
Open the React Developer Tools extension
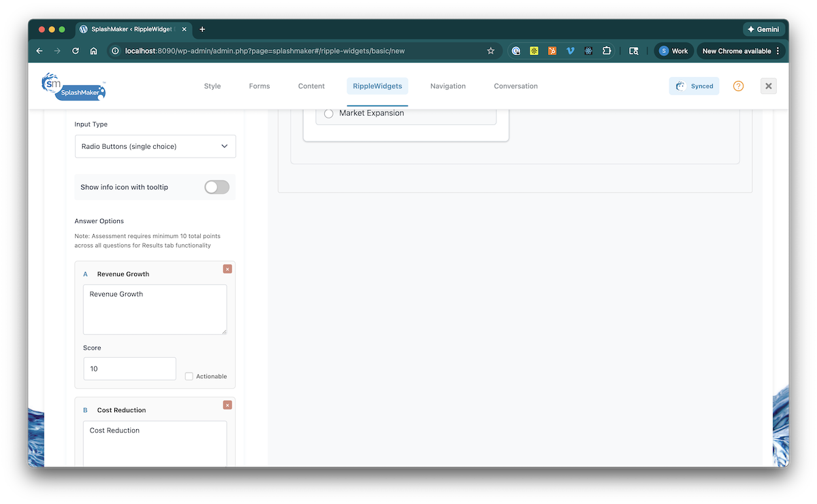tap(588, 51)
